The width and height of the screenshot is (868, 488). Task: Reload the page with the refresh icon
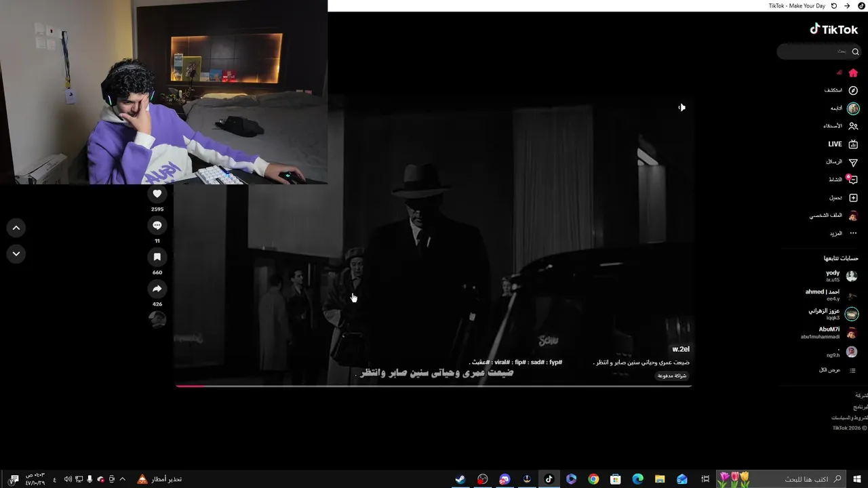(x=834, y=5)
